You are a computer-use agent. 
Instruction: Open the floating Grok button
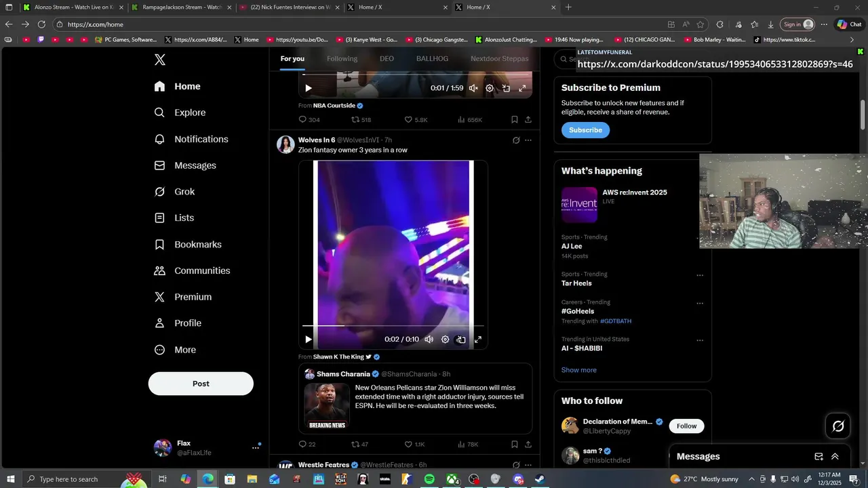point(838,426)
